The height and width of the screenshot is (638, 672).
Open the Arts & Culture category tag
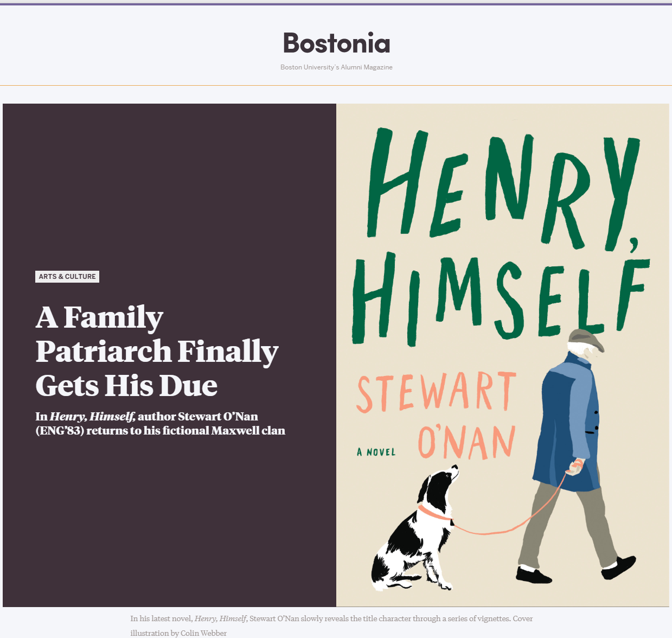[x=67, y=277]
